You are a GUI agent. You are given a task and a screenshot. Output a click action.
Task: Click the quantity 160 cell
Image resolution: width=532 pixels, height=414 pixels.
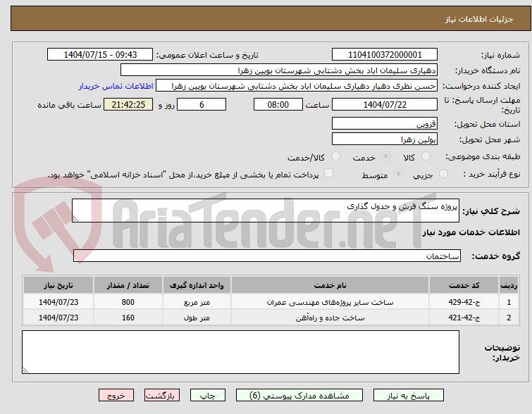click(128, 318)
